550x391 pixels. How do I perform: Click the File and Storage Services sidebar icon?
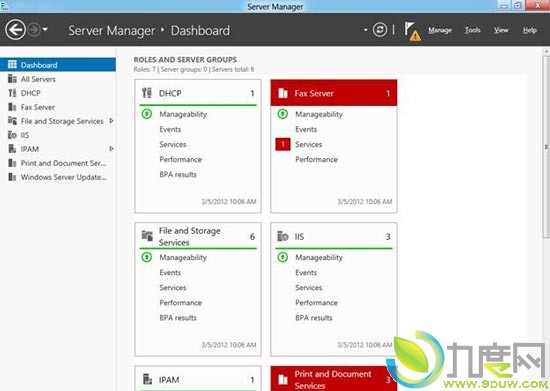(12, 121)
